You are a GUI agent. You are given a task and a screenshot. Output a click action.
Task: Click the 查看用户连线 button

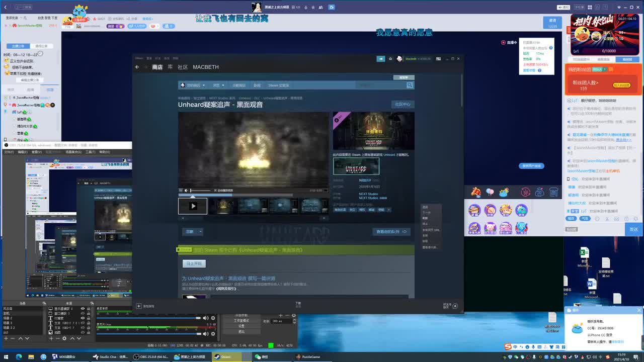coord(531,166)
